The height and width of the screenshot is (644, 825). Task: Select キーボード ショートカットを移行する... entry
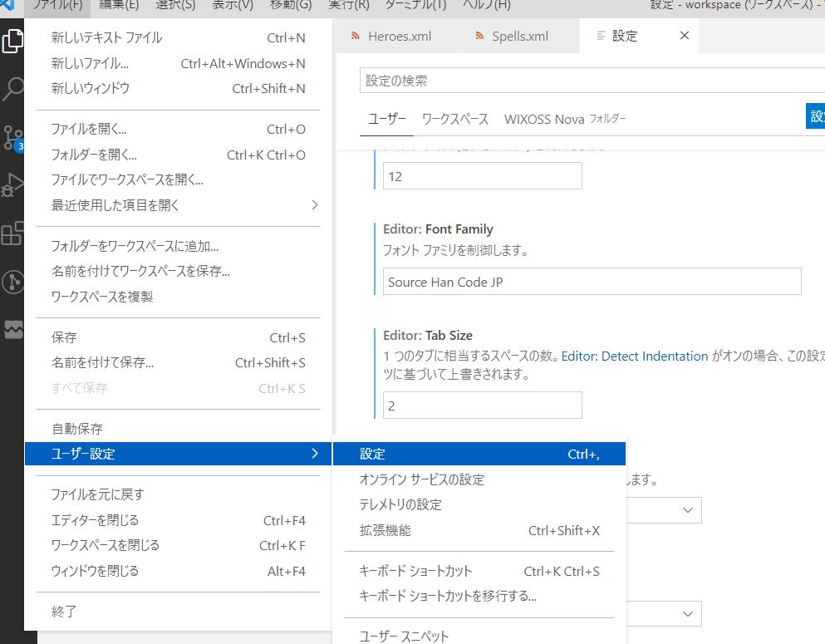pos(479,596)
